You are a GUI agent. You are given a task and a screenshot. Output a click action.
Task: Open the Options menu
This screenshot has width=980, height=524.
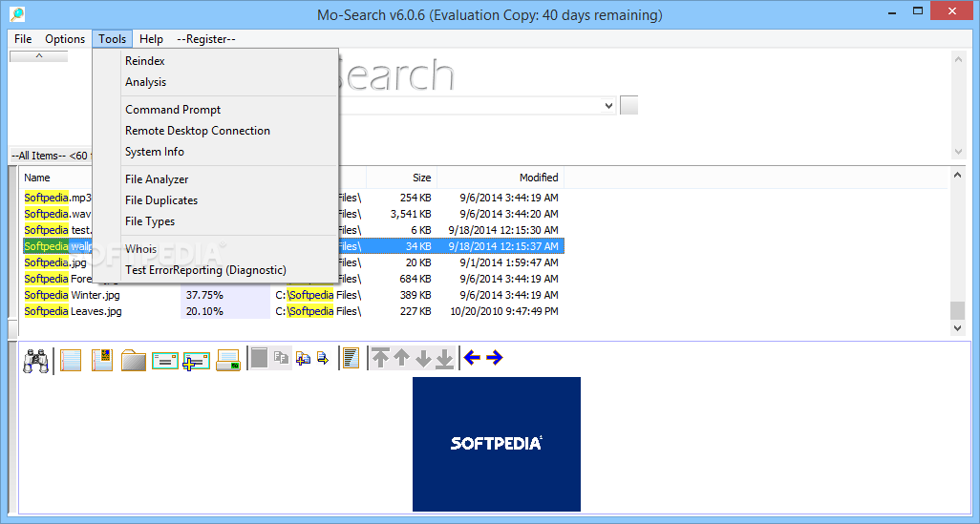point(65,39)
